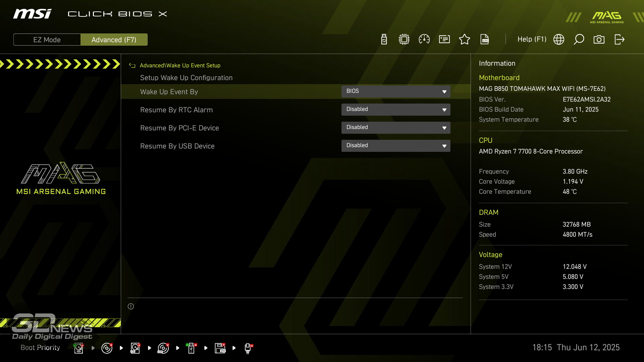Take a screenshot with the camera icon
This screenshot has width=644, height=362.
coord(599,40)
